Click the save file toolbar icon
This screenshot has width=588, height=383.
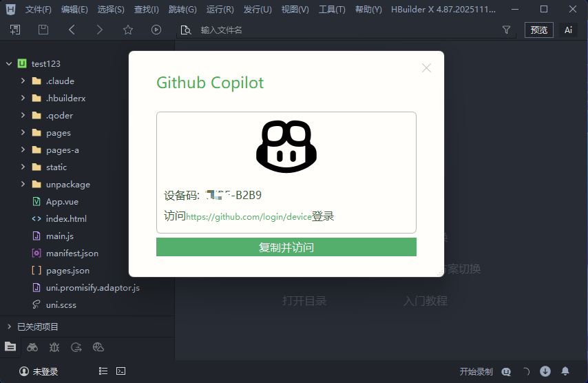pos(43,30)
